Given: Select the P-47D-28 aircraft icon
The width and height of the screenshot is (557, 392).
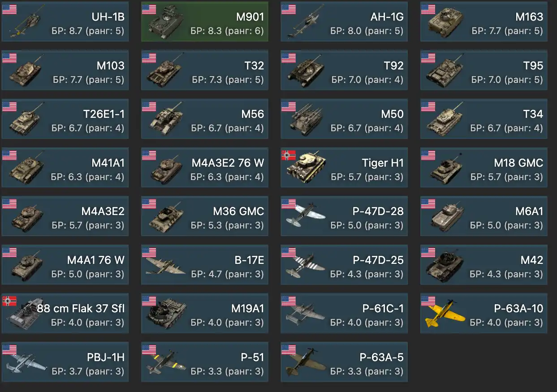Looking at the screenshot, I should 305,216.
